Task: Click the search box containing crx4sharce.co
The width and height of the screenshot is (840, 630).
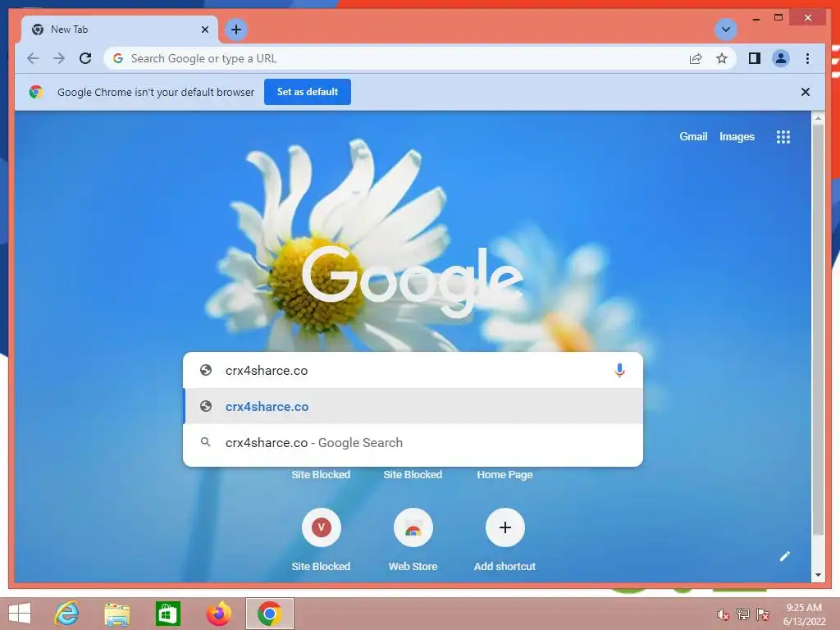Action: click(x=413, y=370)
